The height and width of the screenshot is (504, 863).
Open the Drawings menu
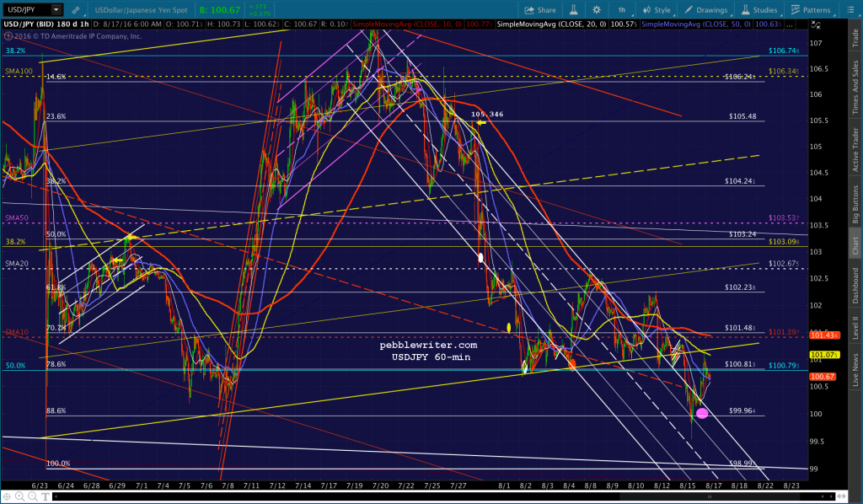pos(705,10)
